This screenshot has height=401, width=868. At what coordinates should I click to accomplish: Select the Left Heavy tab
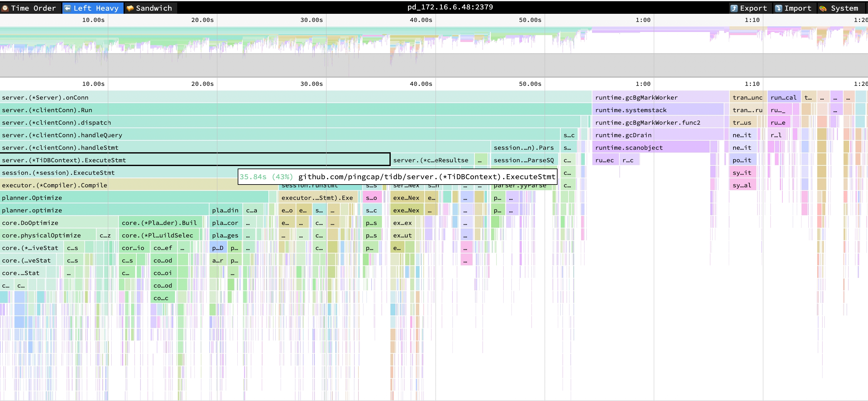[x=93, y=8]
